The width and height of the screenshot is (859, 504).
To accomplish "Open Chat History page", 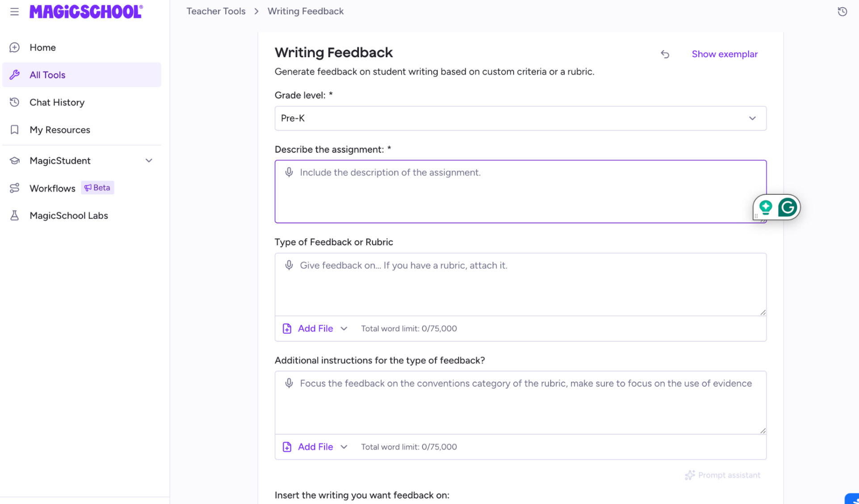I will pos(82,102).
